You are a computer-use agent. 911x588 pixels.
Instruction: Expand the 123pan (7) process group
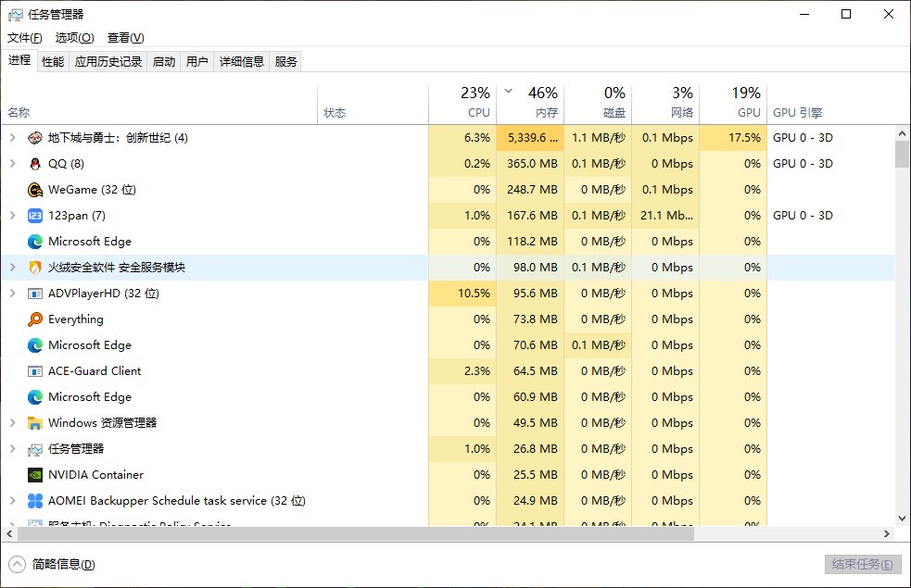pyautogui.click(x=13, y=216)
